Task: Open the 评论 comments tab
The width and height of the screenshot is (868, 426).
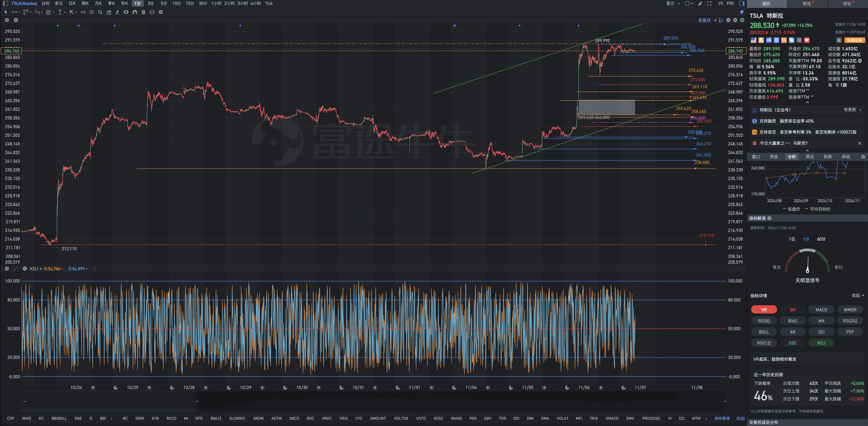Action: pos(847,4)
